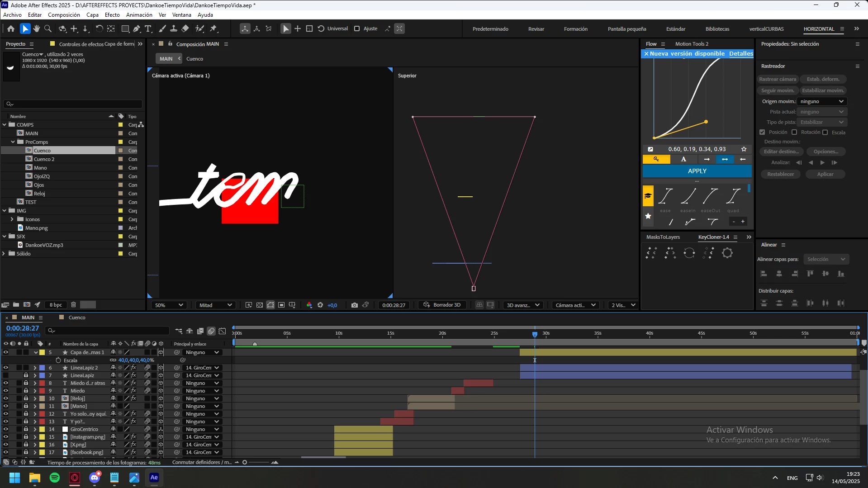Toggle the Posición checkbox in Rastreador
This screenshot has height=488, width=868.
762,132
